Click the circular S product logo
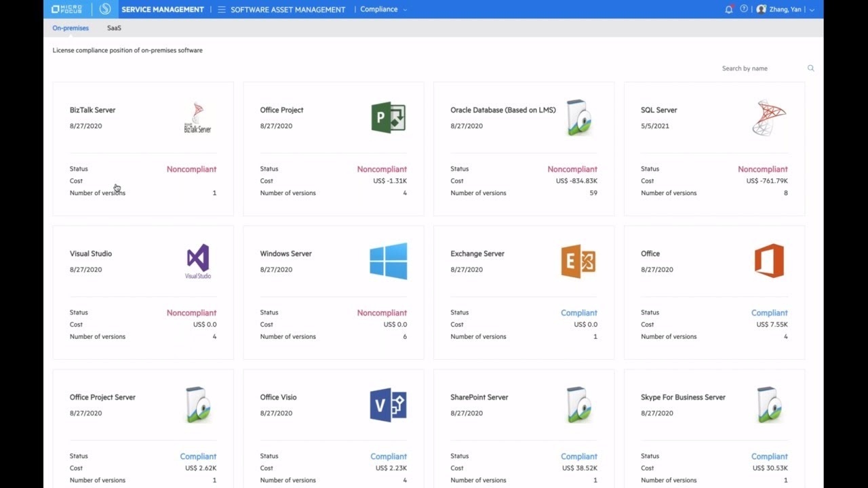 tap(104, 9)
